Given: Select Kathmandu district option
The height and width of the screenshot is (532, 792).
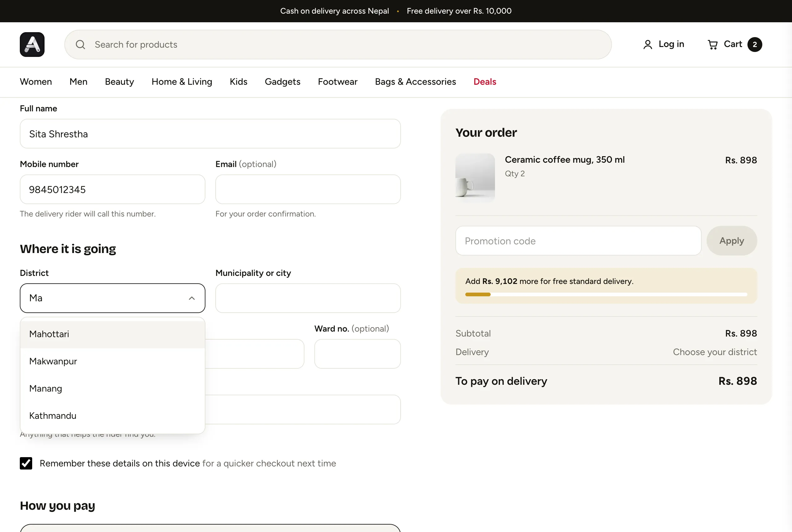Looking at the screenshot, I should [x=113, y=416].
